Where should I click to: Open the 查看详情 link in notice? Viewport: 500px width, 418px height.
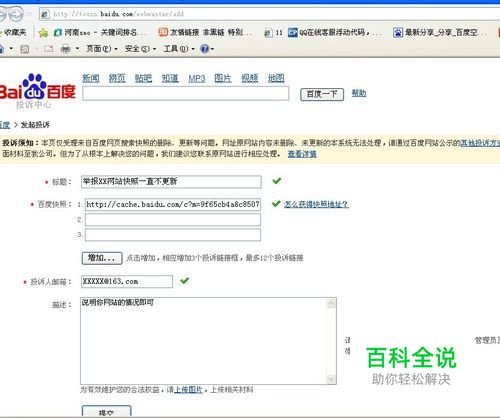tap(302, 154)
